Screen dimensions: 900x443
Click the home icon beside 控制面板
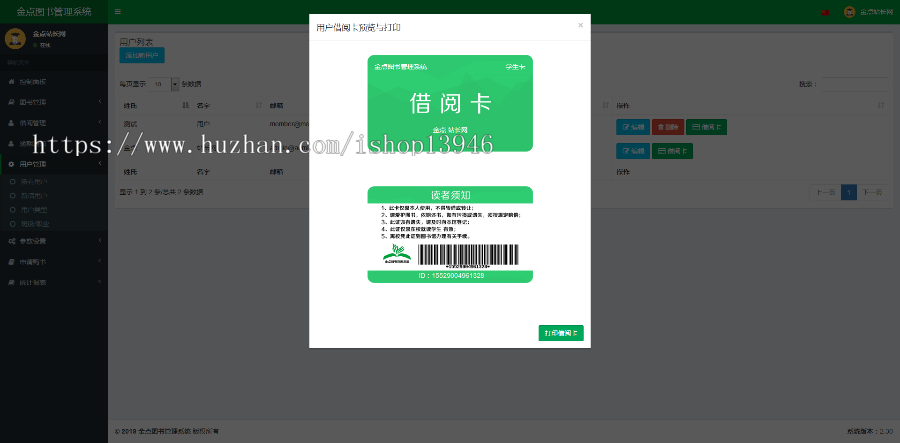point(11,82)
